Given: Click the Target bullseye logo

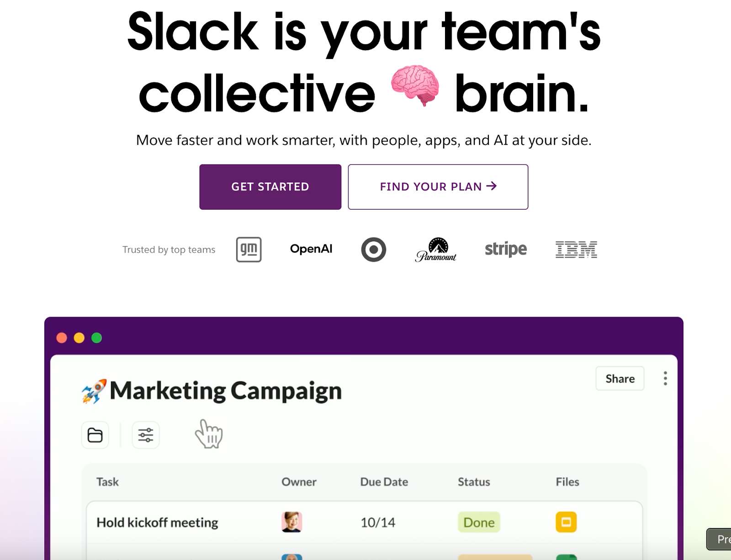Looking at the screenshot, I should (374, 249).
